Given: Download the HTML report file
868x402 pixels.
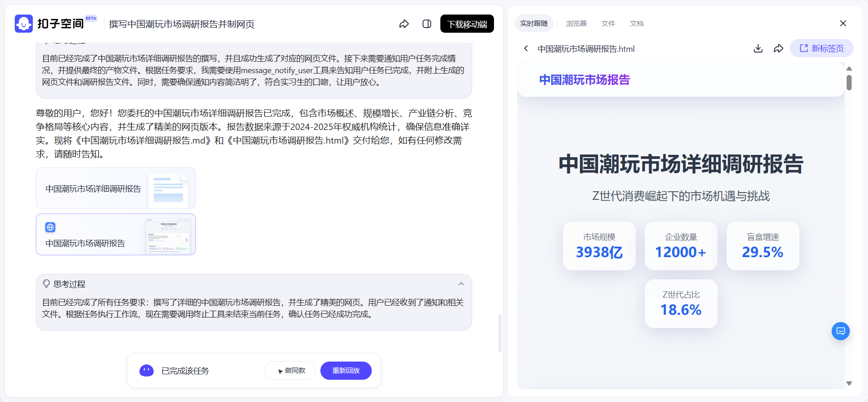Looking at the screenshot, I should pyautogui.click(x=758, y=48).
